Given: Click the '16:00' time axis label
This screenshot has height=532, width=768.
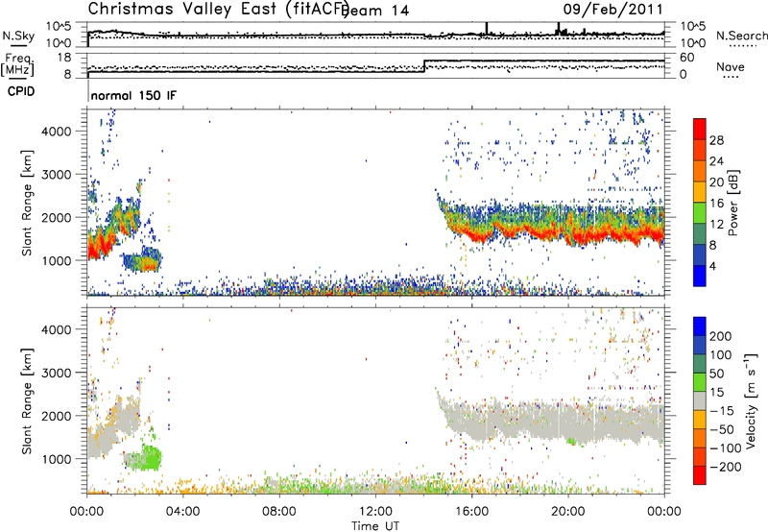Looking at the screenshot, I should pyautogui.click(x=471, y=512).
